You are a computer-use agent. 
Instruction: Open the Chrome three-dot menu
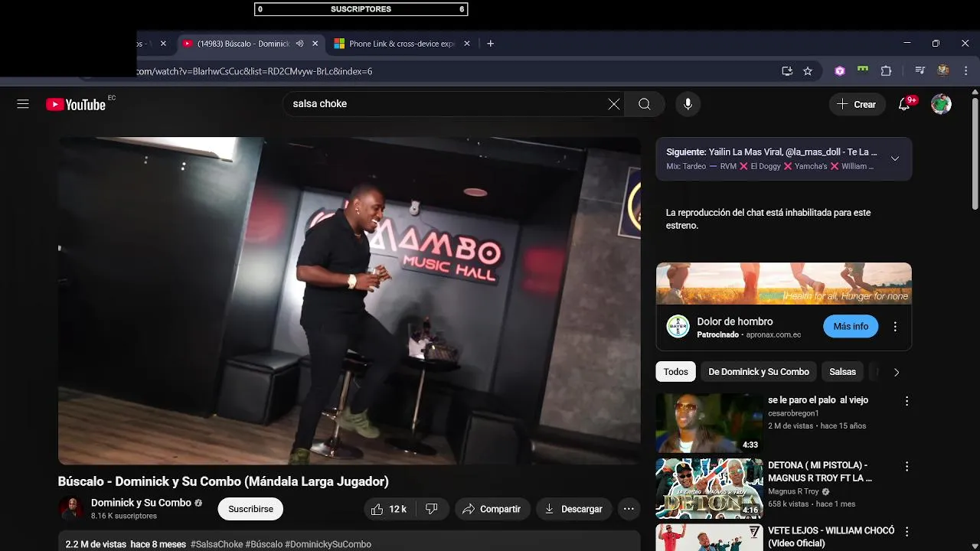(x=965, y=71)
